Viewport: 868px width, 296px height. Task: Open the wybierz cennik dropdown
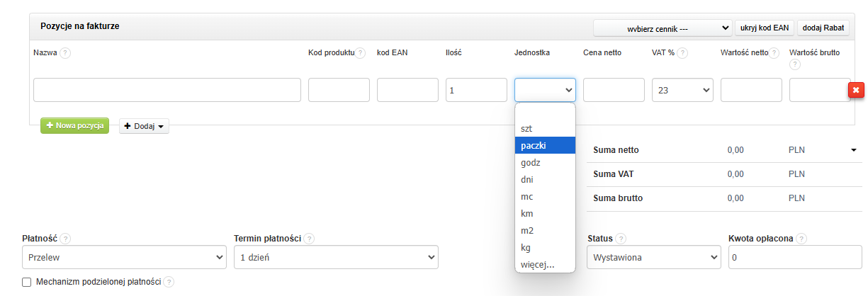coord(663,28)
